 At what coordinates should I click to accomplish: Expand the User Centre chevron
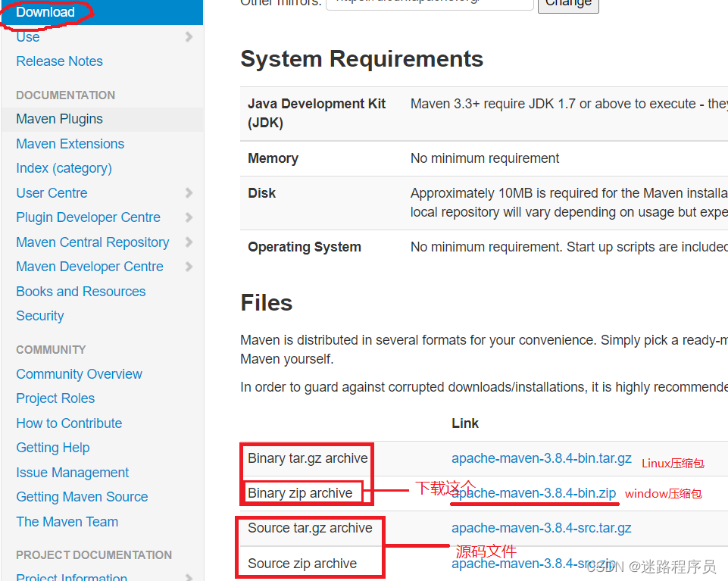[189, 192]
